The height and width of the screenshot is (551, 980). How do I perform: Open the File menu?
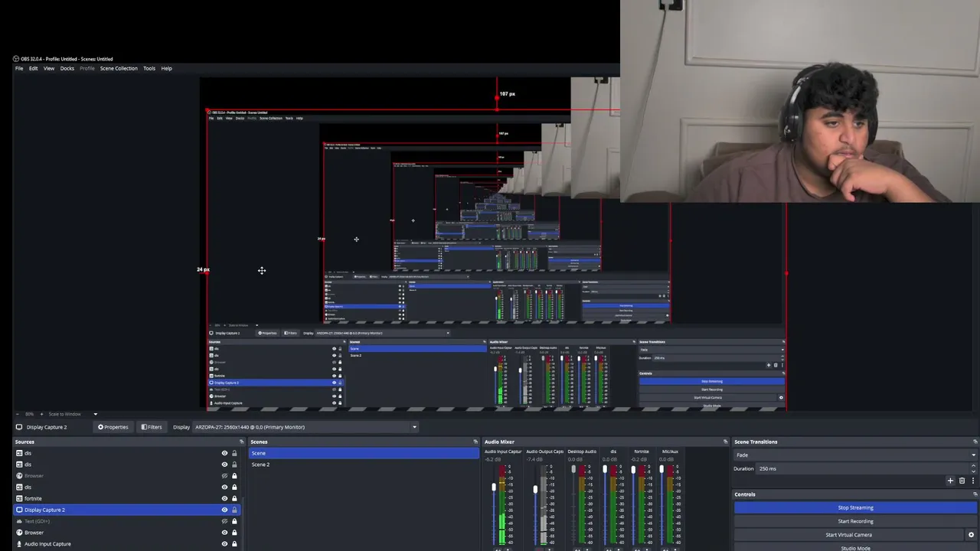[19, 68]
